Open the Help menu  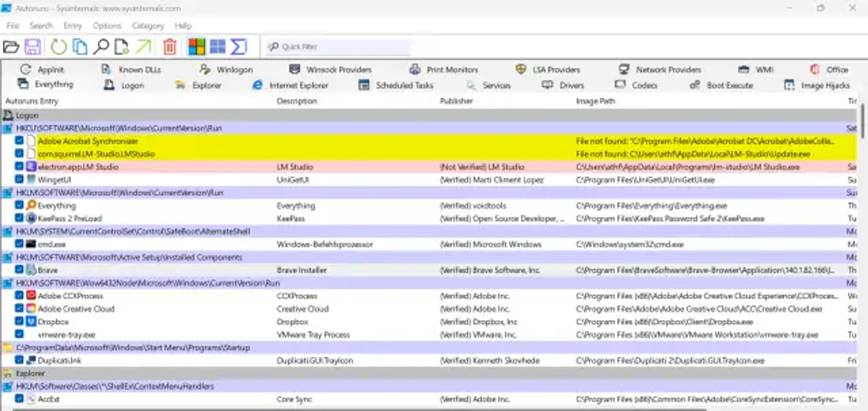183,26
